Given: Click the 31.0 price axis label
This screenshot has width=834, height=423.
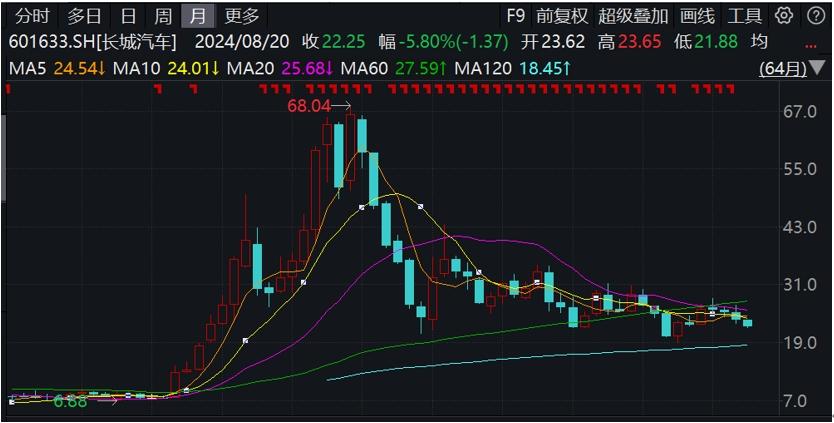Looking at the screenshot, I should (801, 285).
